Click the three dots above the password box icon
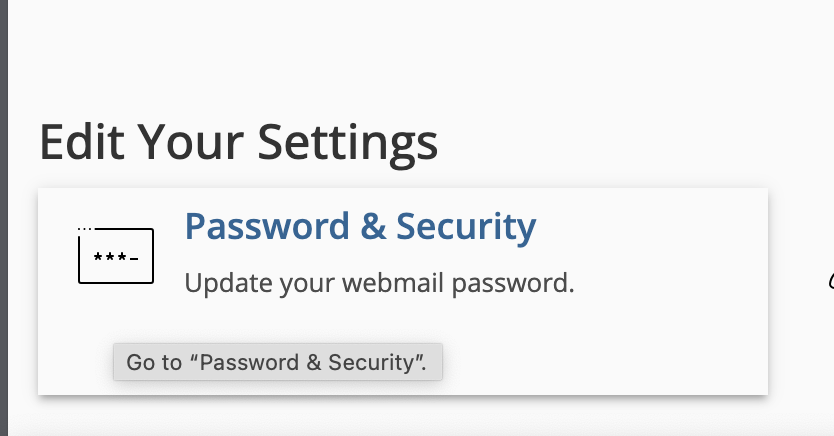 coord(85,229)
